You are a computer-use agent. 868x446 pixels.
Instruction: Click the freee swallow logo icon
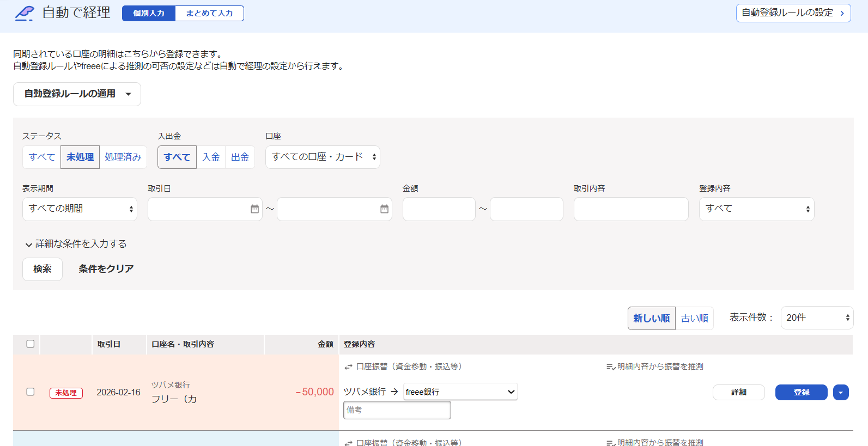[24, 13]
